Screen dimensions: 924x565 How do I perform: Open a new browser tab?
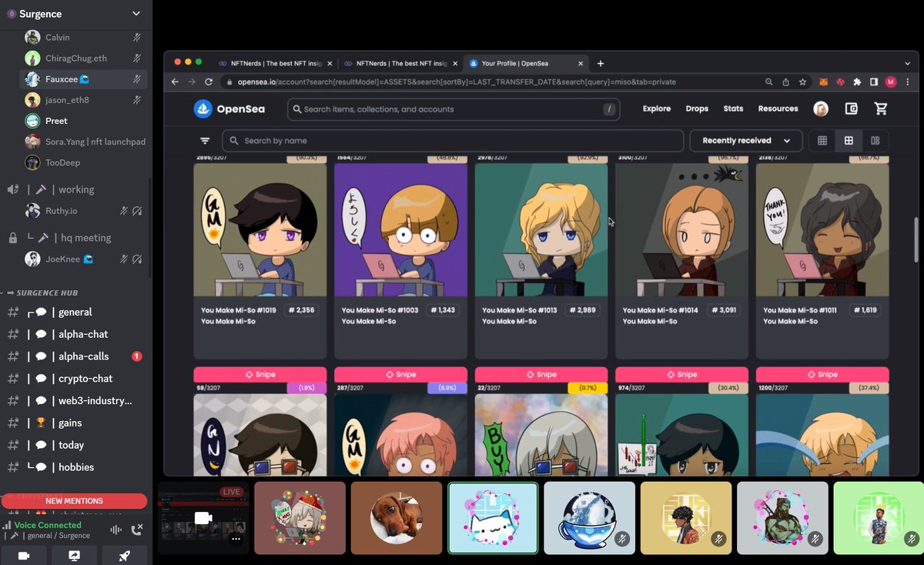click(601, 63)
